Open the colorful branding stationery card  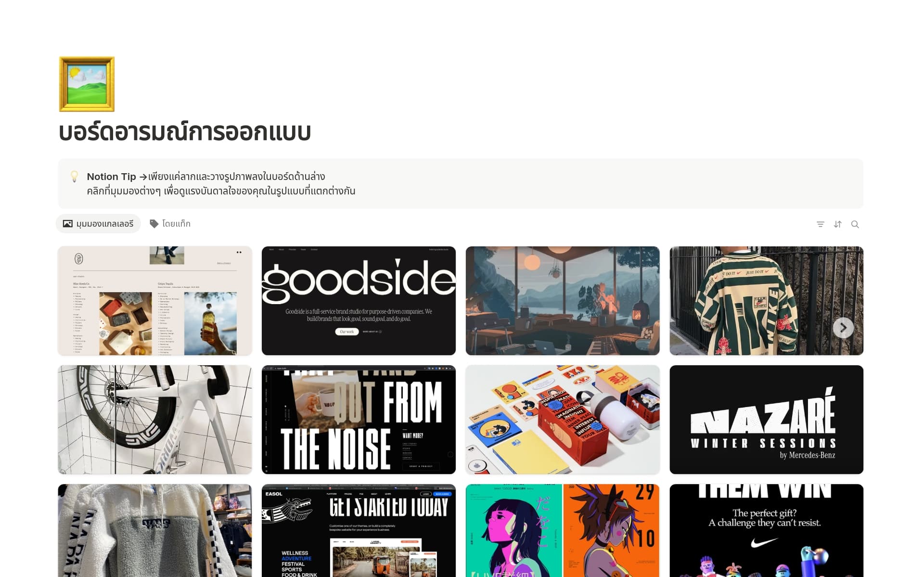[563, 420]
